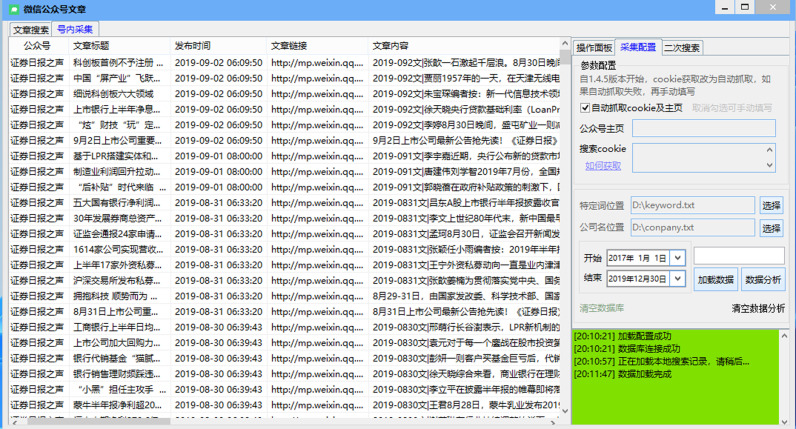Click 选择 button for 公司名位置

771,228
